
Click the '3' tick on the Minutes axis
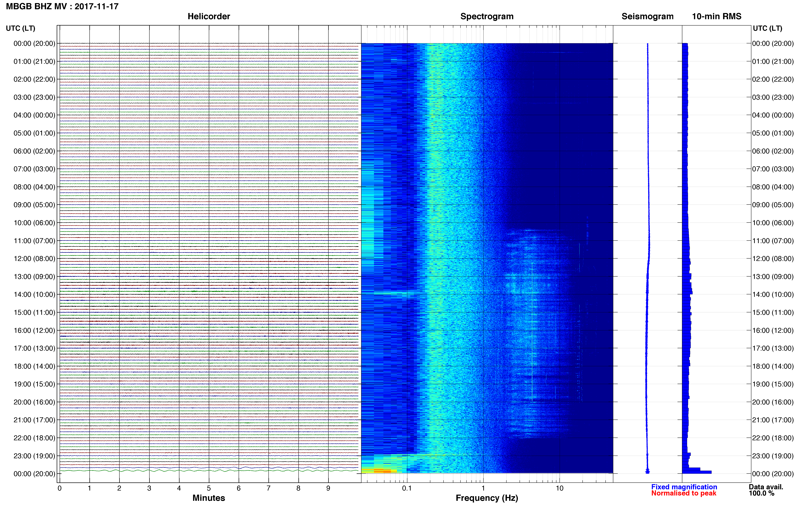tap(149, 488)
